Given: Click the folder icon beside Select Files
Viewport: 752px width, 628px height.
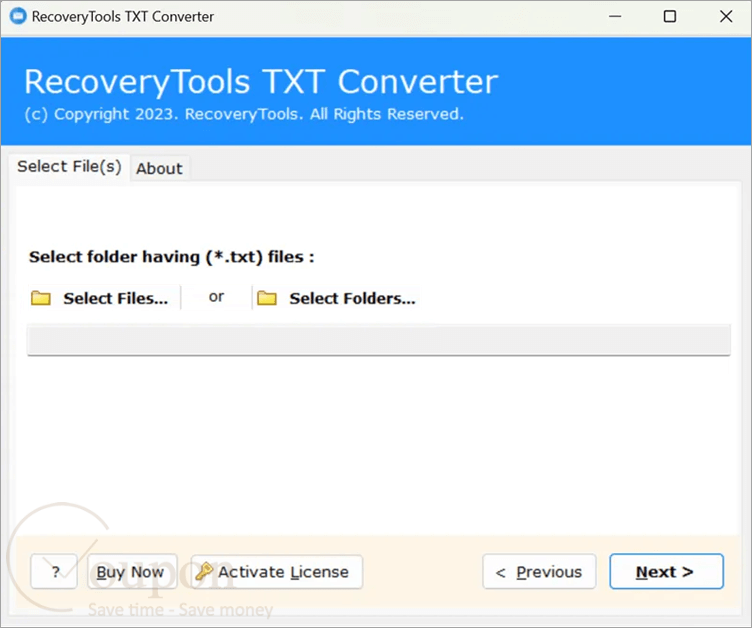Looking at the screenshot, I should pos(41,298).
